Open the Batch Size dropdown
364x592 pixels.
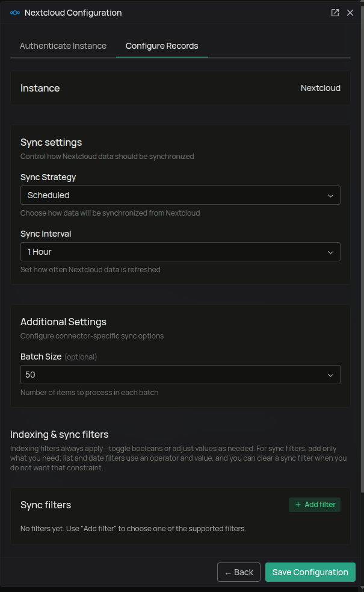[180, 375]
